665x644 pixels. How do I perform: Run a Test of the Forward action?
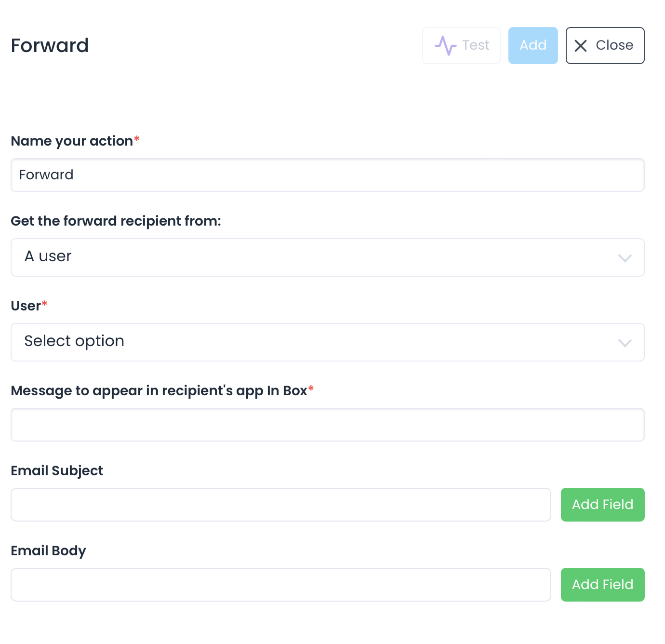click(x=461, y=45)
